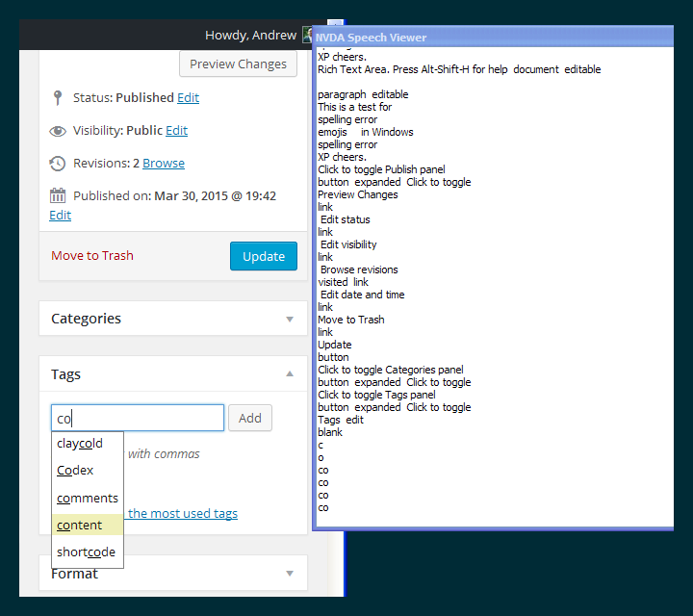The width and height of the screenshot is (693, 616).
Task: Choose the comments tag suggestion
Action: coord(88,498)
